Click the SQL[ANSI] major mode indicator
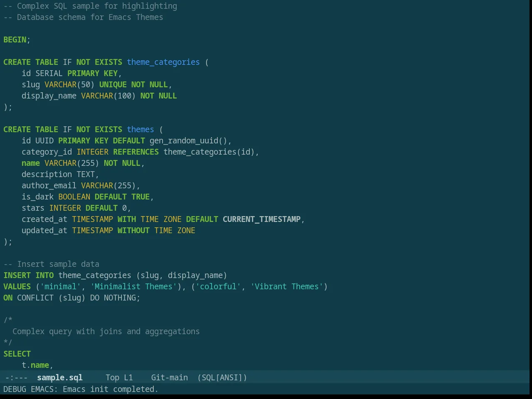Image resolution: width=532 pixels, height=399 pixels. click(x=222, y=377)
